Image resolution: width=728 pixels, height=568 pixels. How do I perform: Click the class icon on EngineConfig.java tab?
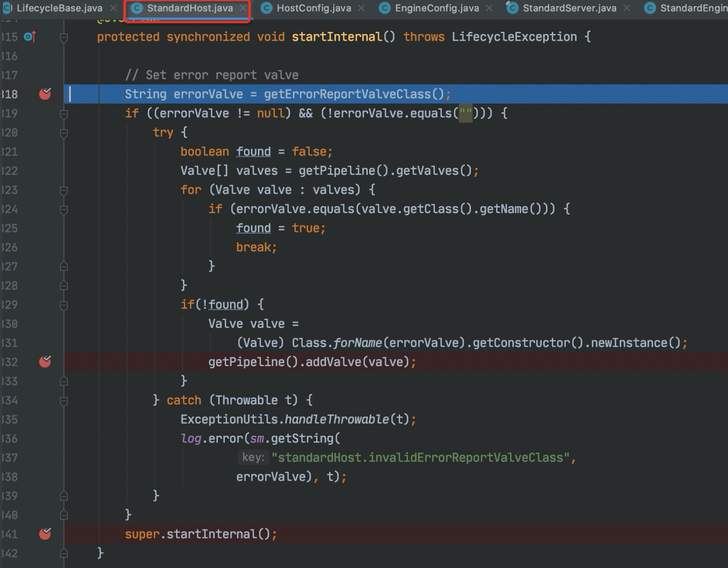(x=385, y=8)
